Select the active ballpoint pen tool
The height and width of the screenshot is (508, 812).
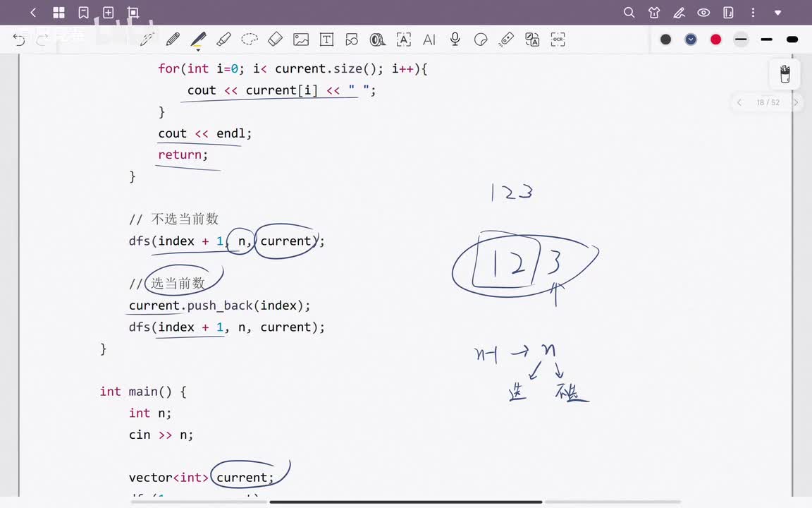(198, 40)
